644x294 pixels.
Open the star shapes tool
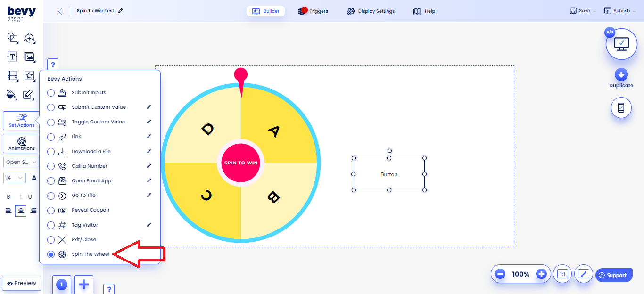pyautogui.click(x=29, y=75)
